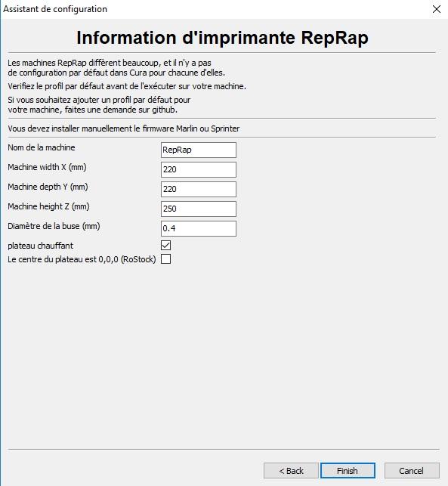448x486 pixels.
Task: Click the 'plateau chauffant' label
Action: (40, 246)
